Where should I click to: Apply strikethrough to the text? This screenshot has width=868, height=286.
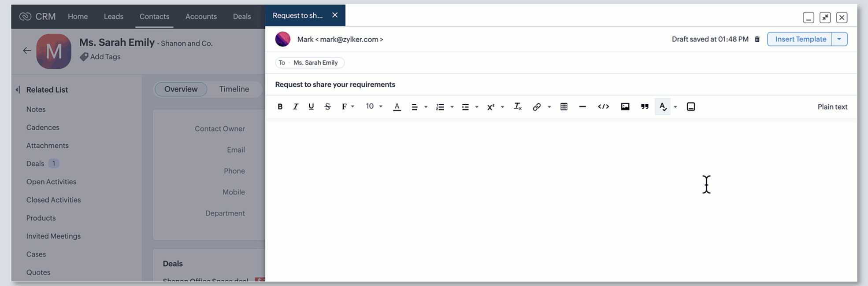click(x=327, y=106)
